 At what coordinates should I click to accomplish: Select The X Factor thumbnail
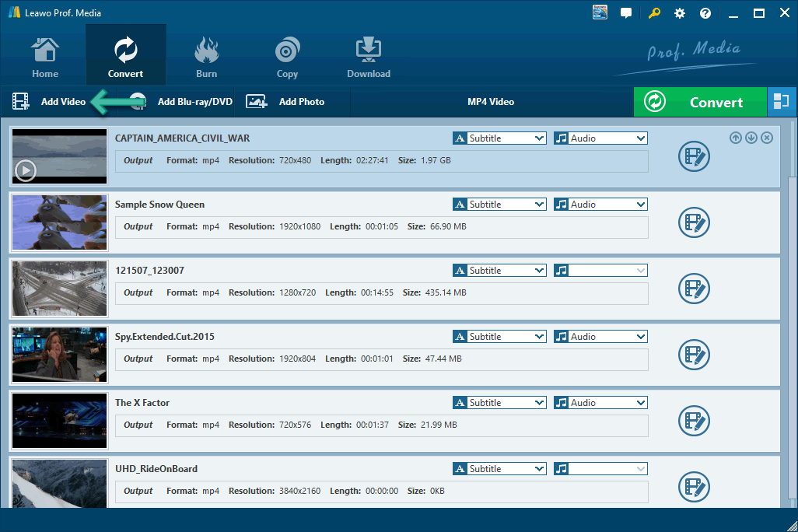(60, 421)
